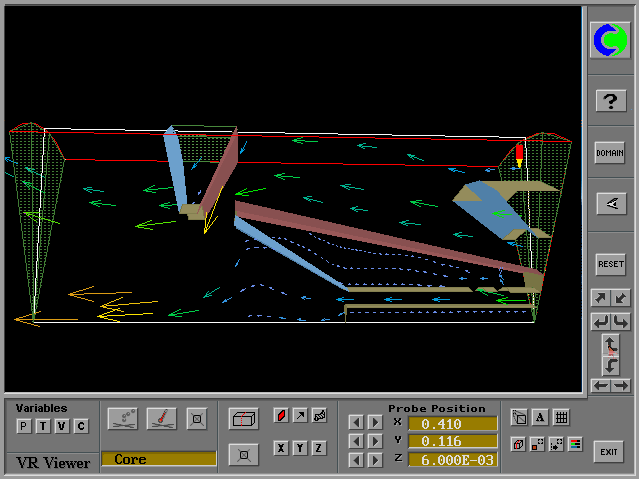Viewport: 639px width, 479px height.
Task: Toggle the grid mesh display
Action: point(561,417)
